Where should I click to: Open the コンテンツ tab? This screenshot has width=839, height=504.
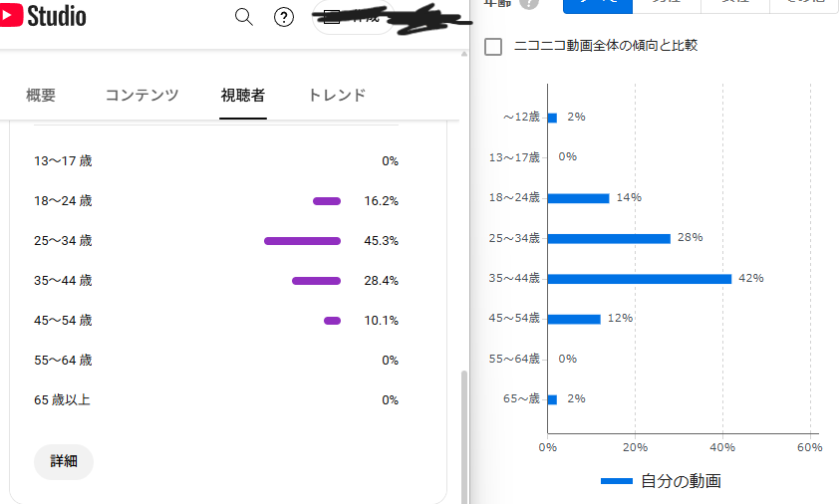pos(141,96)
